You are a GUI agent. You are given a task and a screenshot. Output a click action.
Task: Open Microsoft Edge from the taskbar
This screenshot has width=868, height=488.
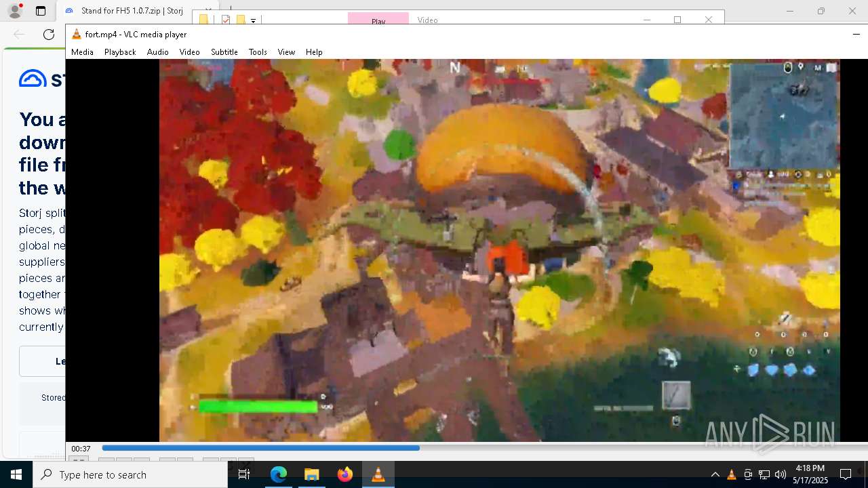279,474
